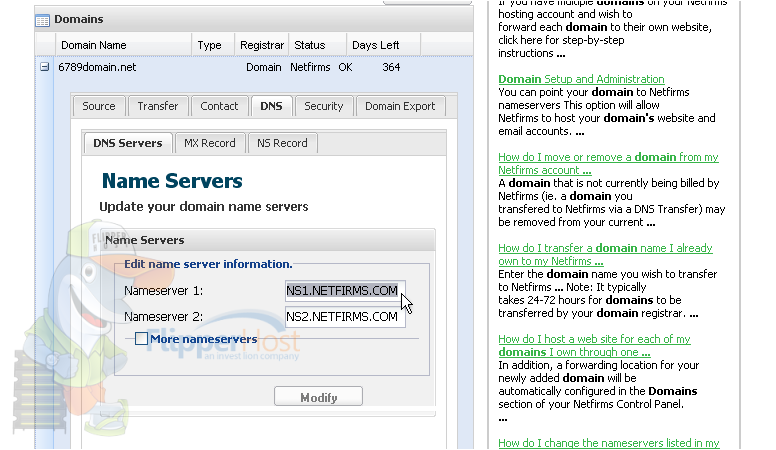
Task: Open 'How do I move or remove a domain' link
Action: 608,163
